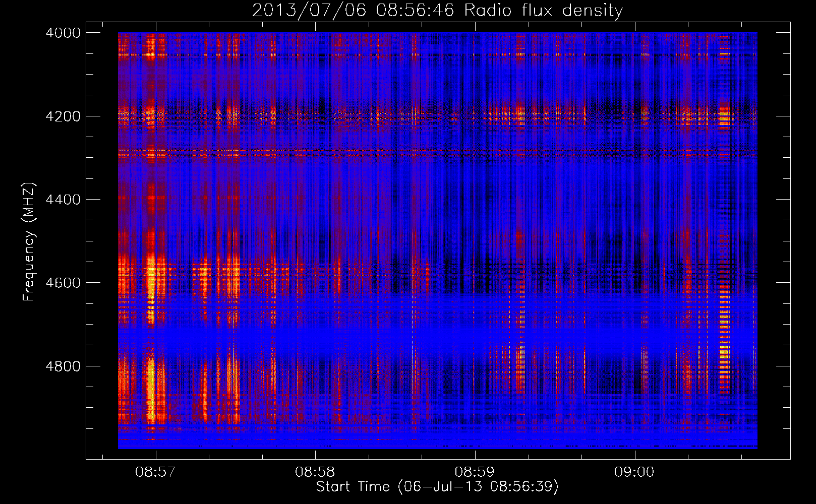Click the 4800 frequency axis label

click(x=63, y=366)
